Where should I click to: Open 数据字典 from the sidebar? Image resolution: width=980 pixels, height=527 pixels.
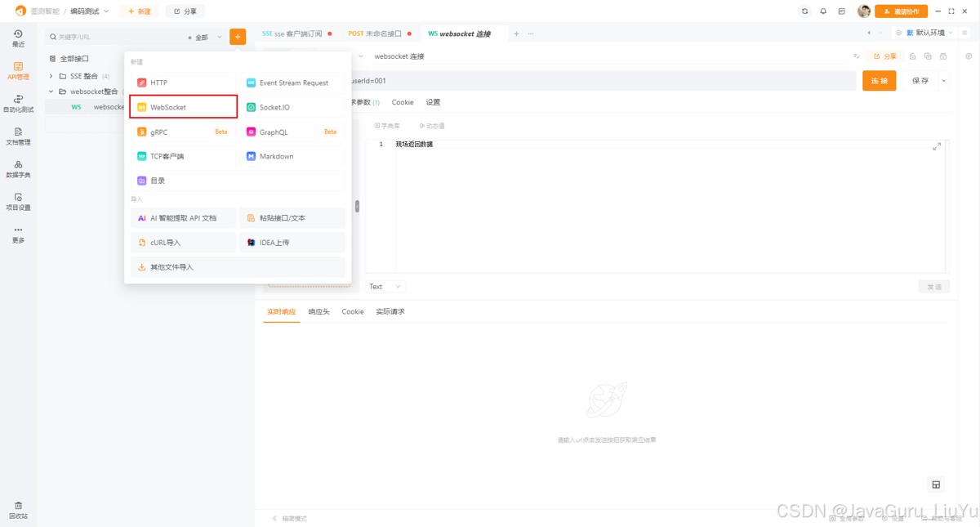coord(17,169)
